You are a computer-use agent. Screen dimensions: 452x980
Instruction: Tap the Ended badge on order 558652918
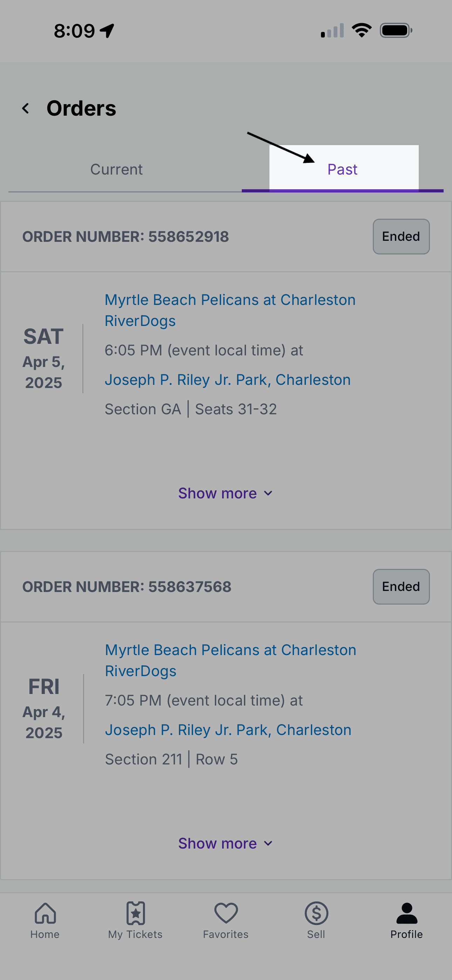click(x=401, y=236)
